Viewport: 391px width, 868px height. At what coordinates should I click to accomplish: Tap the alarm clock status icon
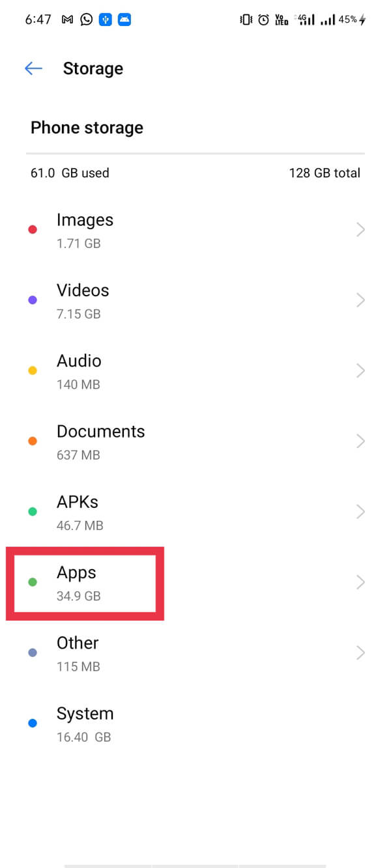pos(263,20)
